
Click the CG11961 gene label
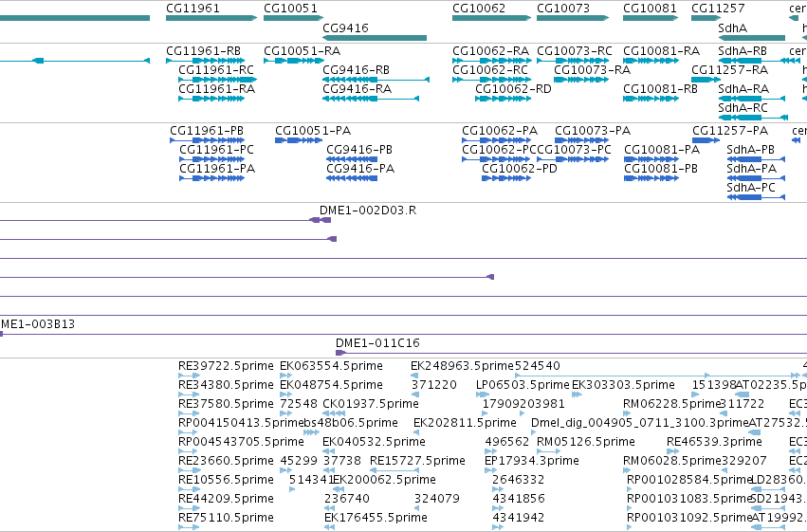point(193,9)
